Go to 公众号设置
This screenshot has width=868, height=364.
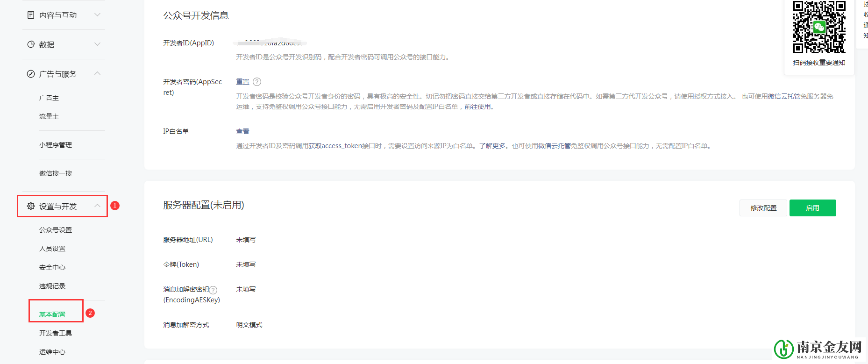(56, 230)
